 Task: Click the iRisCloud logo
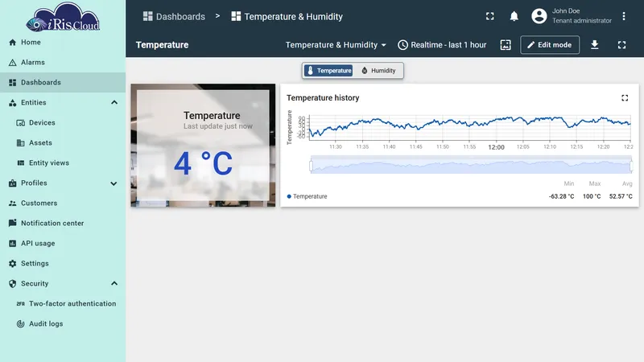63,17
